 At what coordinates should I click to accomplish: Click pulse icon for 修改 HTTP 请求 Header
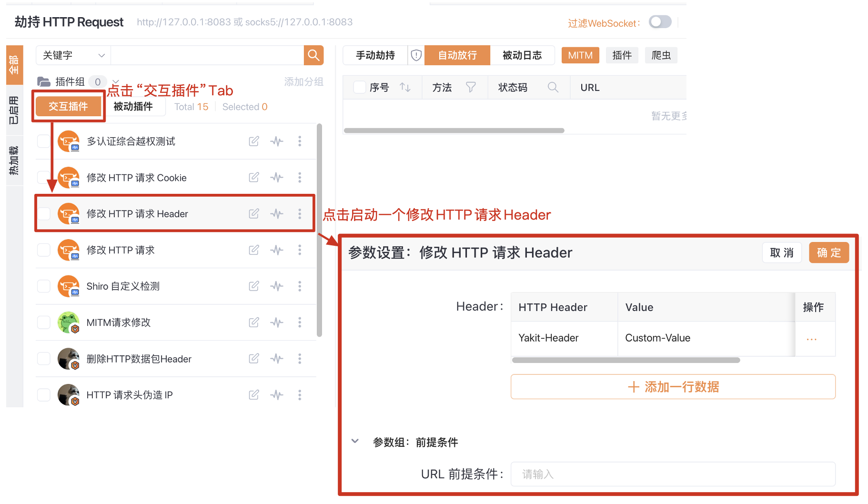[x=277, y=213]
